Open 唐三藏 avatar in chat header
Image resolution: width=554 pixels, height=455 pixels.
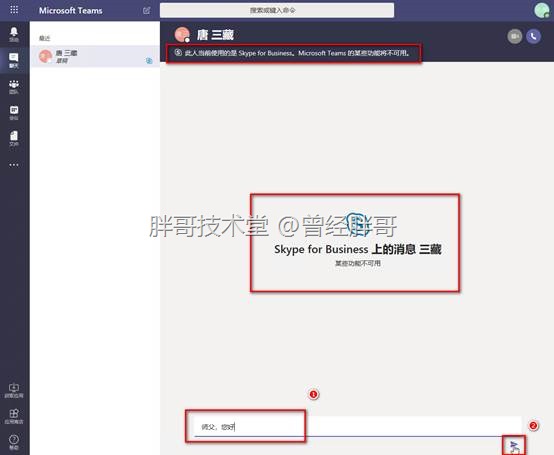(x=182, y=34)
